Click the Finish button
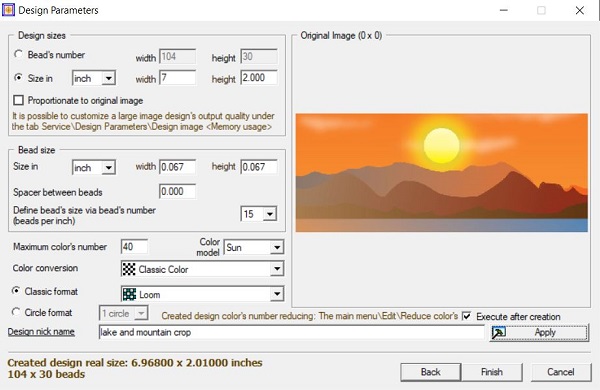This screenshot has height=390, width=600. click(x=492, y=372)
